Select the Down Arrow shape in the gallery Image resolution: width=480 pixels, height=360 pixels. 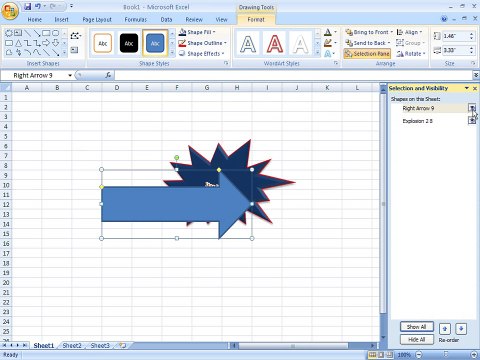pos(56,43)
